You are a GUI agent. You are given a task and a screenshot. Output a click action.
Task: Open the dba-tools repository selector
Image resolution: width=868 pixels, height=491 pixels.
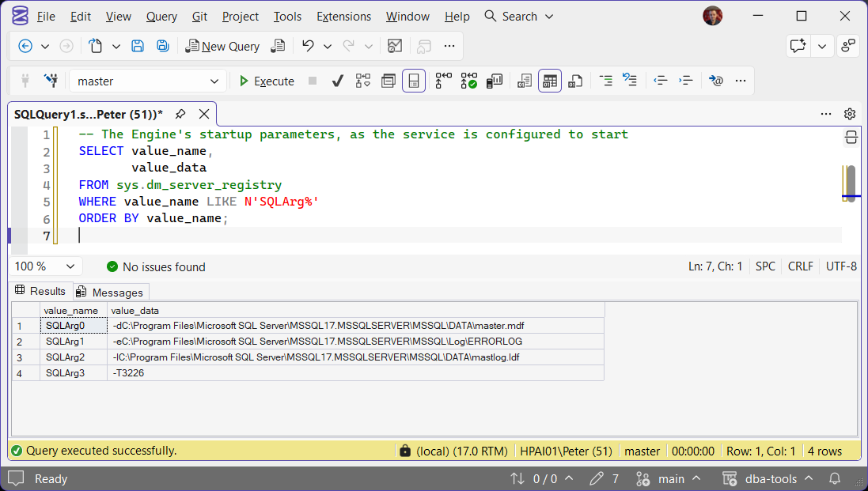(x=767, y=479)
